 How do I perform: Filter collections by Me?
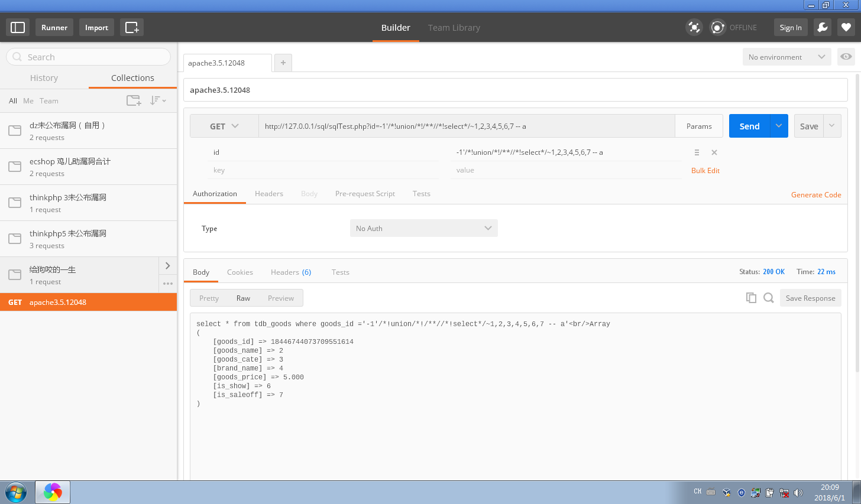point(28,101)
